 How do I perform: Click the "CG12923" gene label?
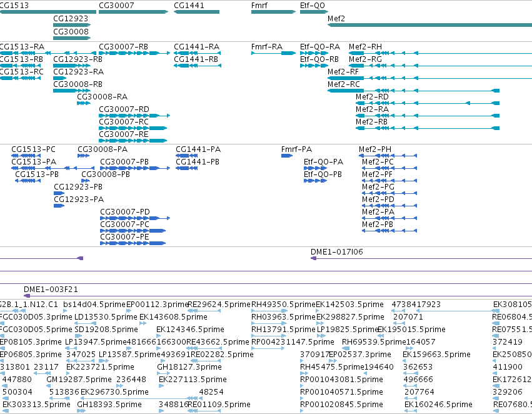[71, 18]
